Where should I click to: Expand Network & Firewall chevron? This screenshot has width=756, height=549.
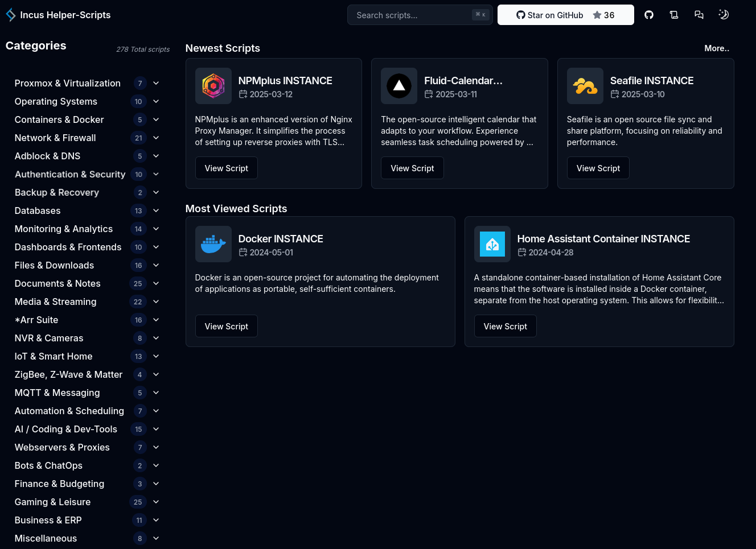tap(156, 138)
